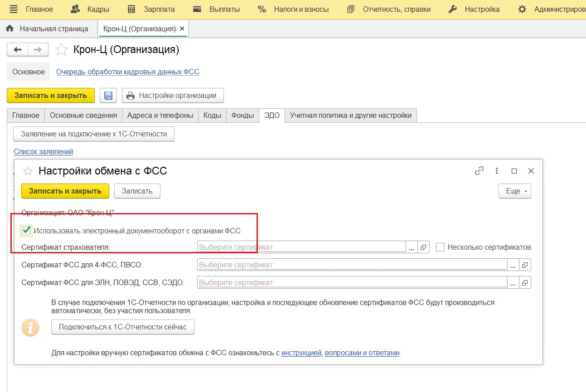586x392 pixels.
Task: Select the Основное section button
Action: click(29, 72)
